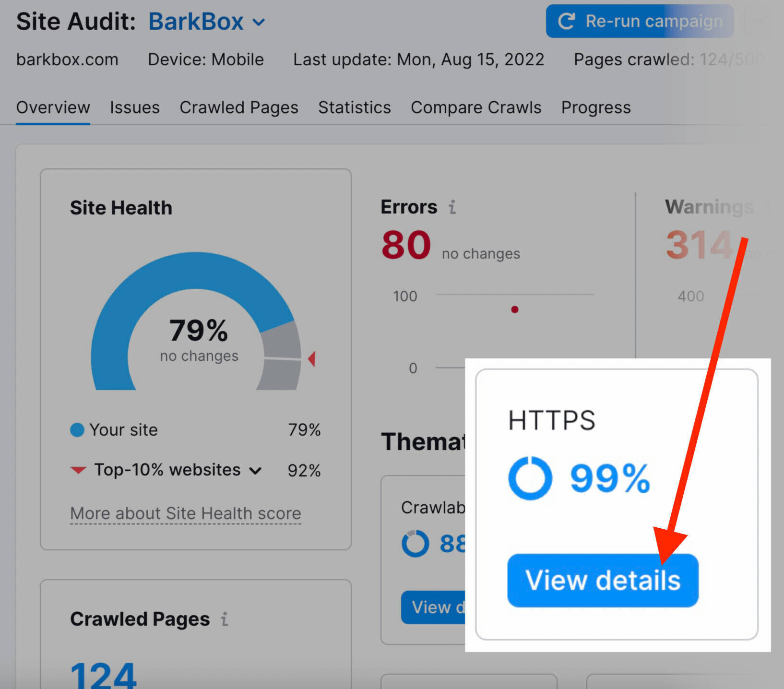Image resolution: width=784 pixels, height=689 pixels.
Task: Click the HTTPS 99% donut icon
Action: pos(530,478)
